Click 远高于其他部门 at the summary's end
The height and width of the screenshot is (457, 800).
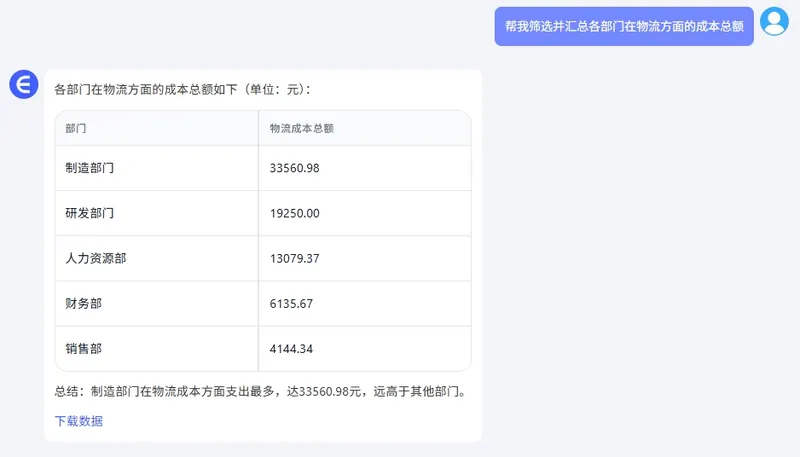coord(418,392)
